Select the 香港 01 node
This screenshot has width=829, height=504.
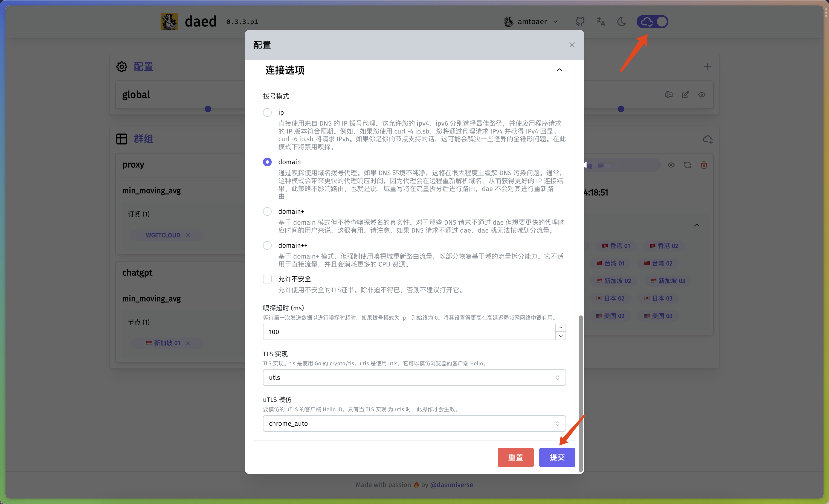click(x=616, y=246)
